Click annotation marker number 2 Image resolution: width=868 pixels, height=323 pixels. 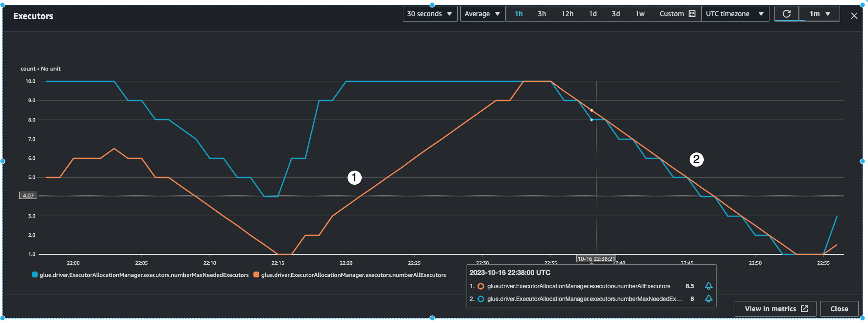point(696,159)
